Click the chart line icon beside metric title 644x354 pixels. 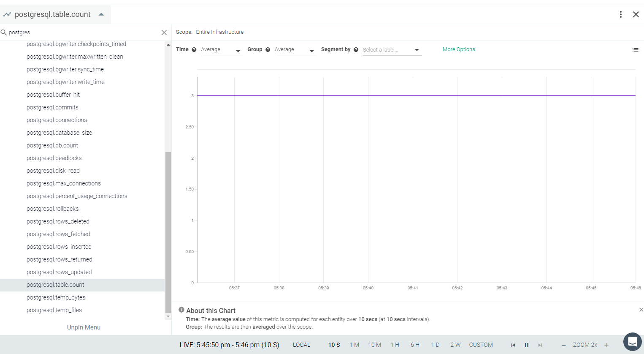tap(7, 14)
